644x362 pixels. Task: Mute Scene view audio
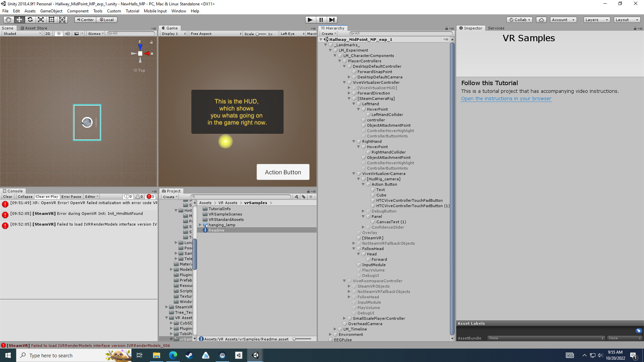coord(68,34)
